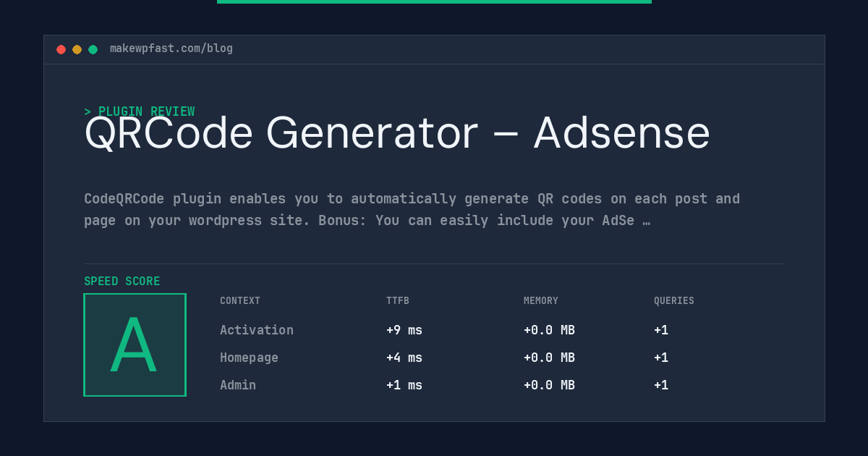This screenshot has height=456, width=868.
Task: Select the Activation row label
Action: click(257, 330)
